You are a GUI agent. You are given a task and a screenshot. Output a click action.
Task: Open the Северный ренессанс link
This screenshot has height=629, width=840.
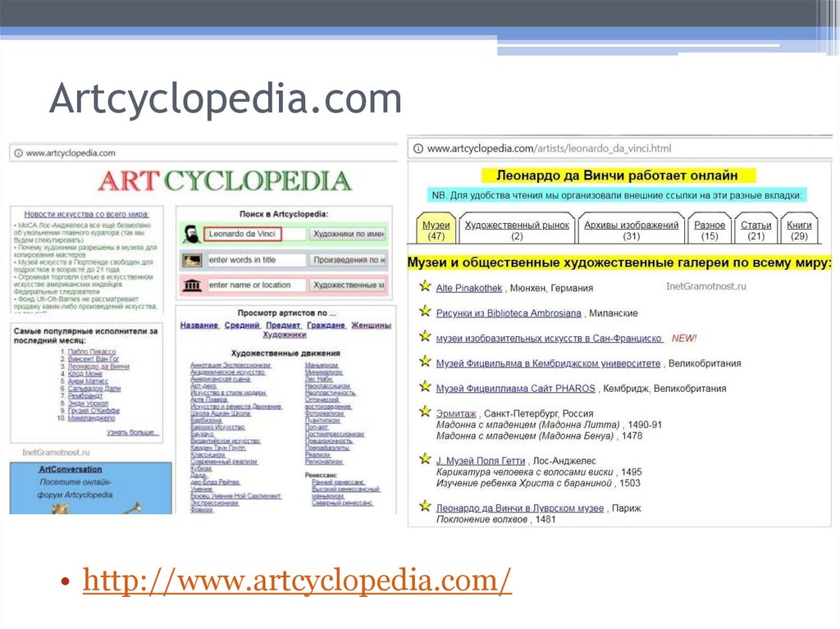pyautogui.click(x=342, y=503)
